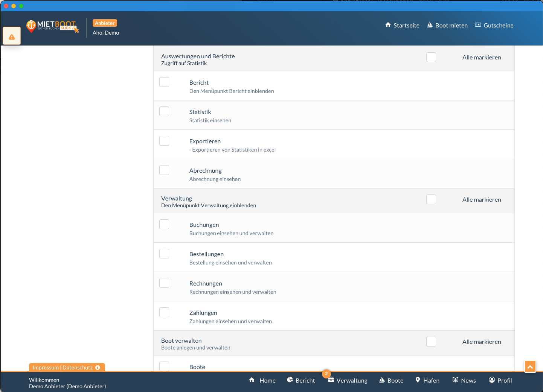
Task: Click the Gutscheine voucher icon
Action: [478, 25]
